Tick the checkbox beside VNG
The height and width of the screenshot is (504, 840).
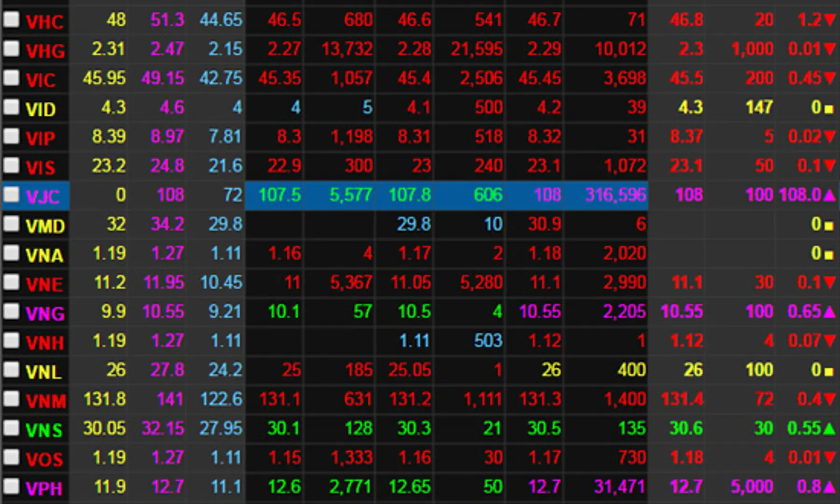11,311
